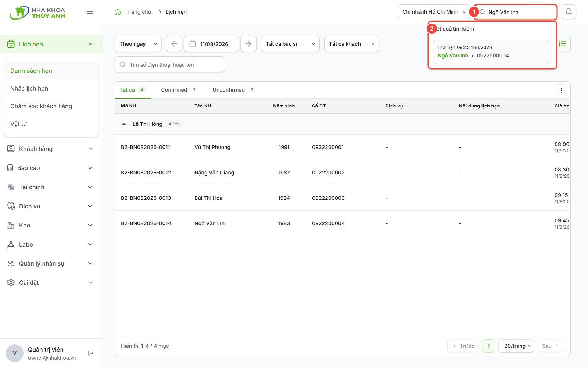
Task: Focus the phone or name search field
Action: pos(170,65)
